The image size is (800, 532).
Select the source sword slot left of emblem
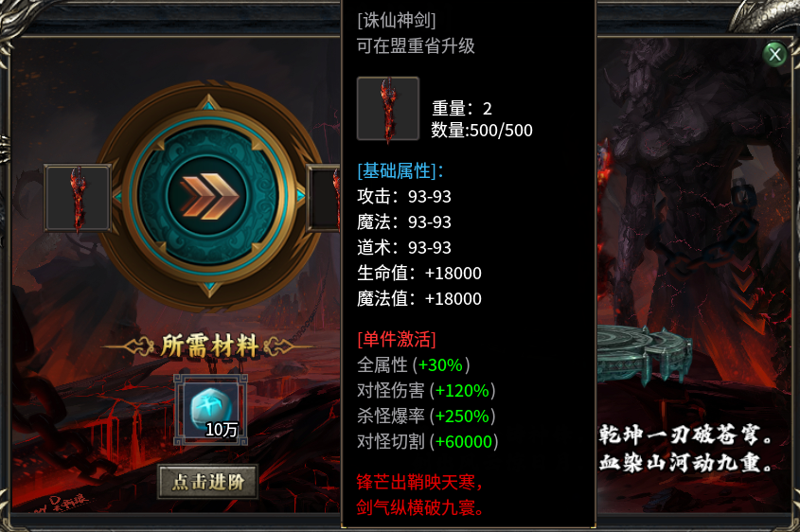(78, 198)
